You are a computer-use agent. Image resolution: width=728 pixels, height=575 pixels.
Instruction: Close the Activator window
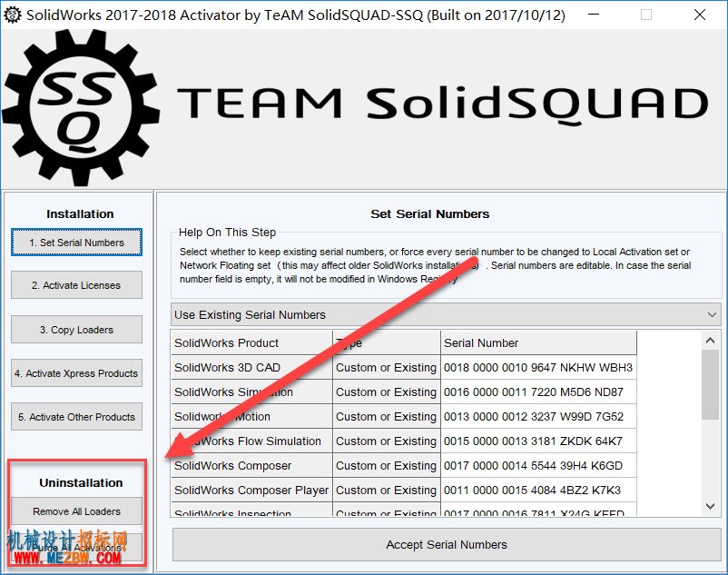[x=700, y=15]
